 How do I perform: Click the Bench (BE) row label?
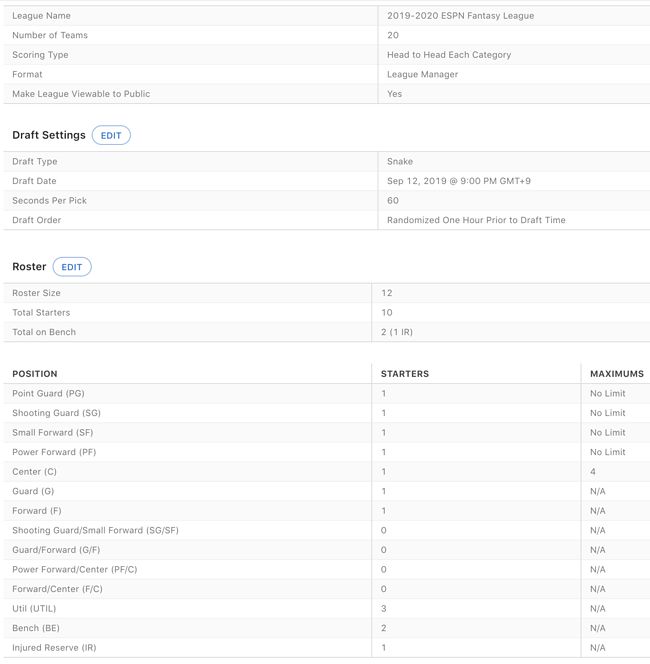point(41,628)
